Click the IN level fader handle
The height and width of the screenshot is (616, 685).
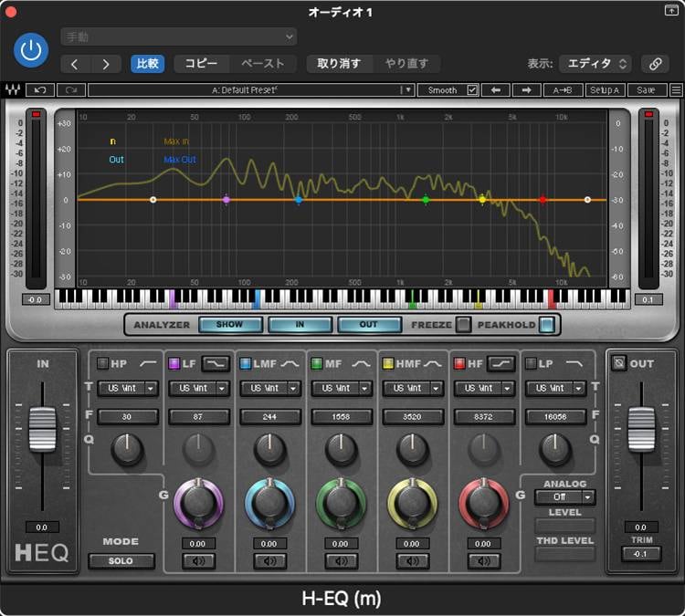coord(42,429)
